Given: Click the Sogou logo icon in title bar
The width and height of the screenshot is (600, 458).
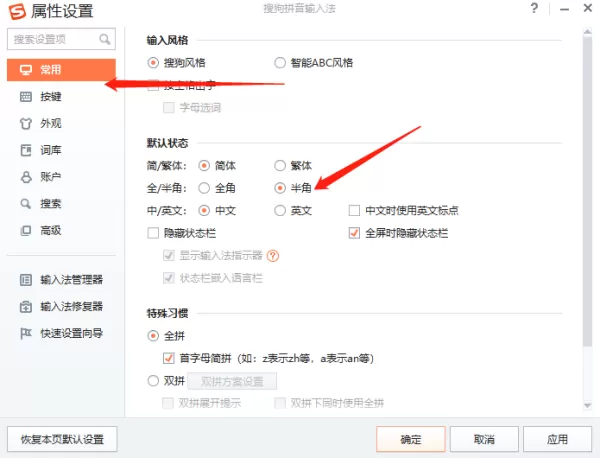Looking at the screenshot, I should coord(17,11).
